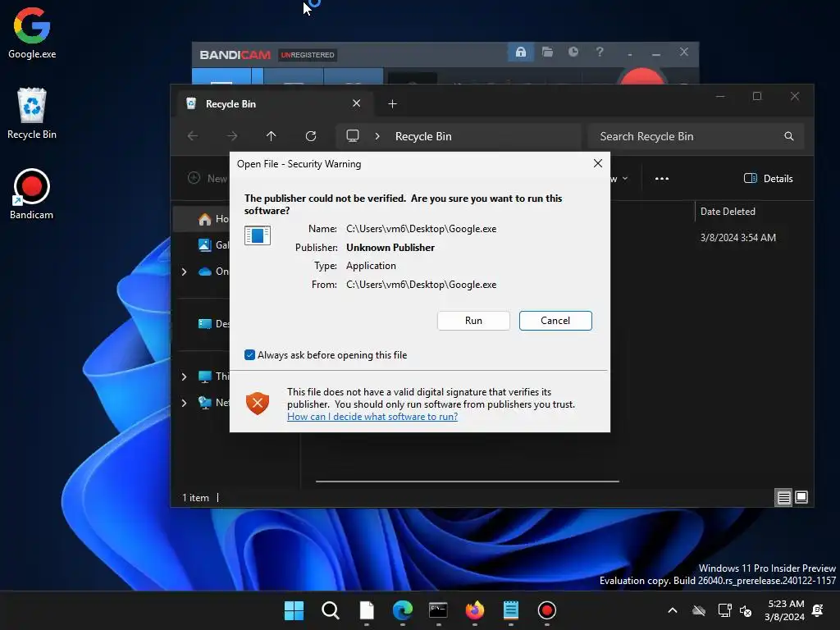Go up one folder level
This screenshot has height=630, width=840.
(x=271, y=136)
